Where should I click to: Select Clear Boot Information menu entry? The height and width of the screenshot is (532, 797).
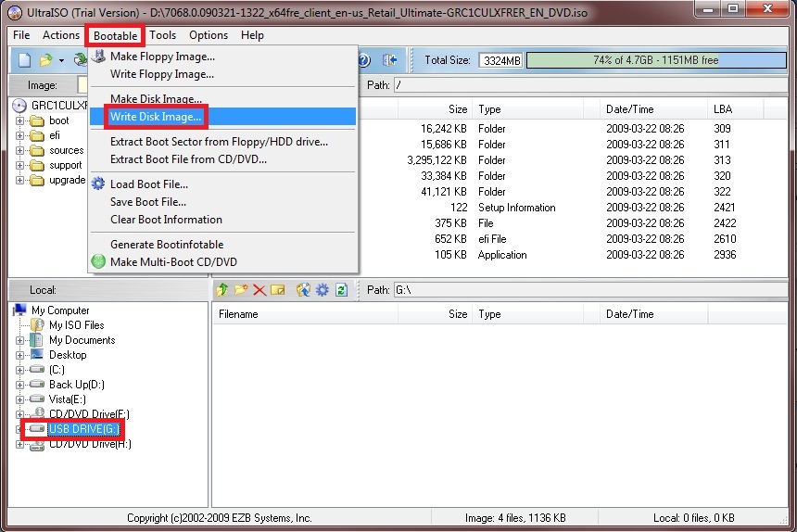pyautogui.click(x=222, y=220)
